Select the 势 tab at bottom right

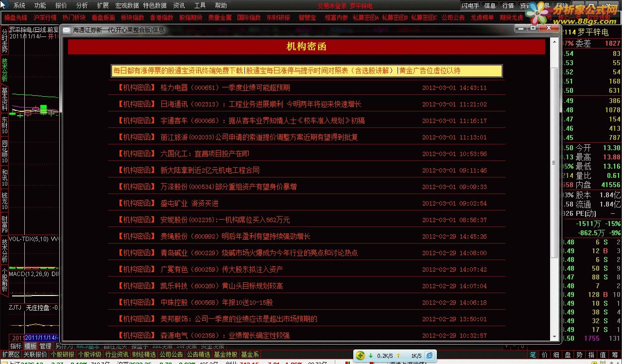pos(580,355)
